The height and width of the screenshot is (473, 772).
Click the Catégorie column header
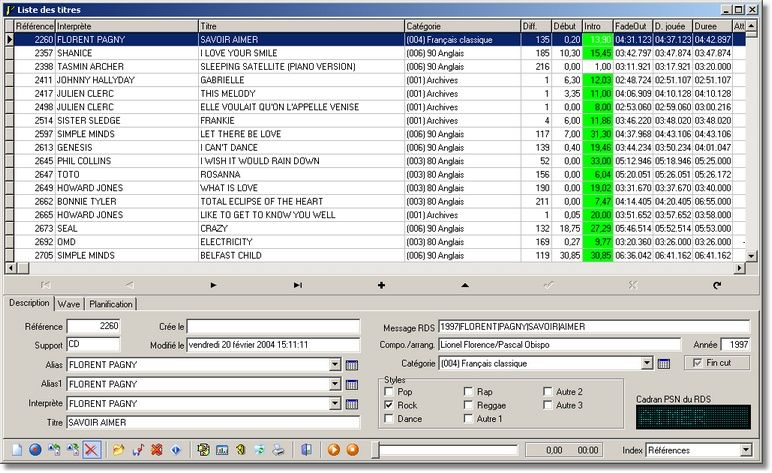pyautogui.click(x=462, y=26)
